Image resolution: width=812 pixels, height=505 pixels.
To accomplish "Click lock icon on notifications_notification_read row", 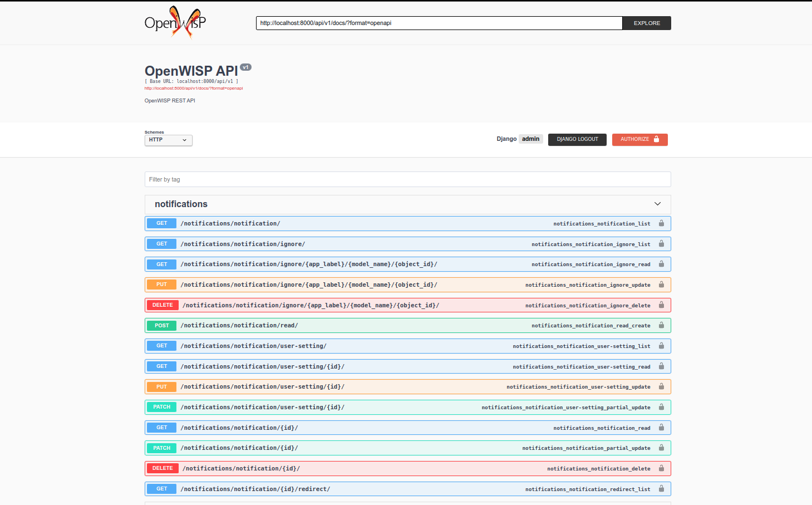I will pos(661,428).
